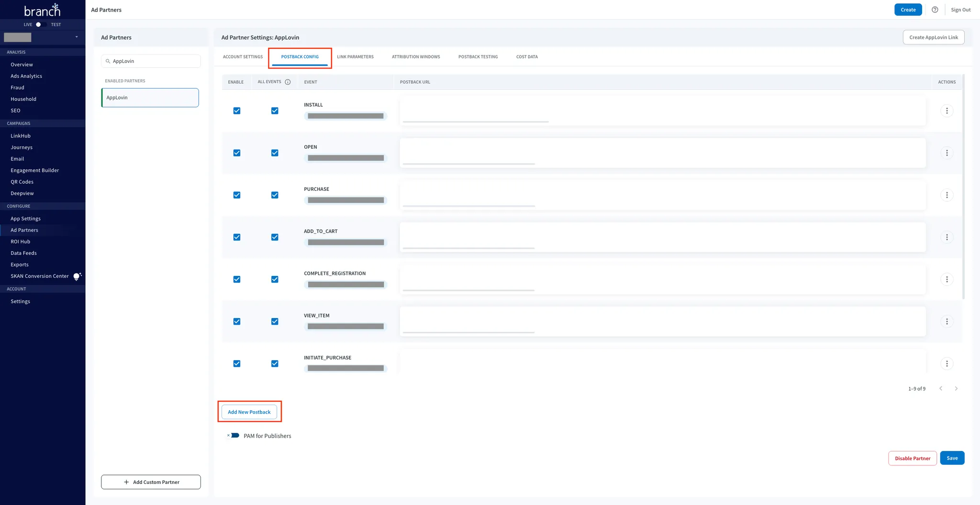
Task: Toggle All Events checkbox for VIEW_ITEM
Action: click(x=275, y=321)
